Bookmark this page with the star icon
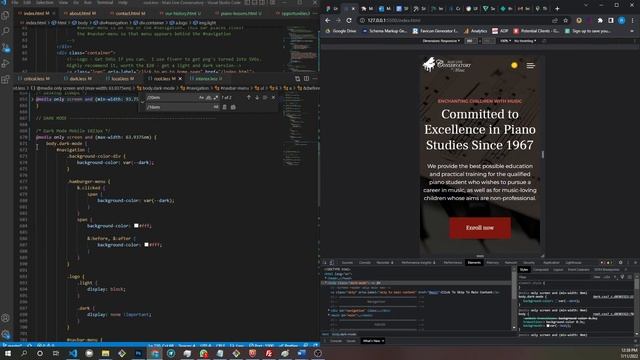Viewport: 640px width, 360px height. click(x=565, y=20)
